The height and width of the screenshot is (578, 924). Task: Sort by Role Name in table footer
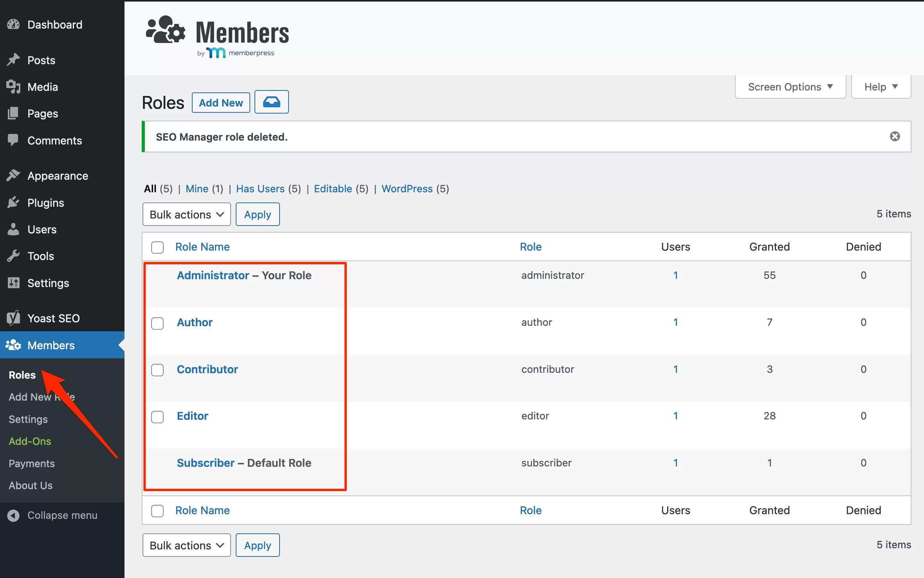pos(202,510)
